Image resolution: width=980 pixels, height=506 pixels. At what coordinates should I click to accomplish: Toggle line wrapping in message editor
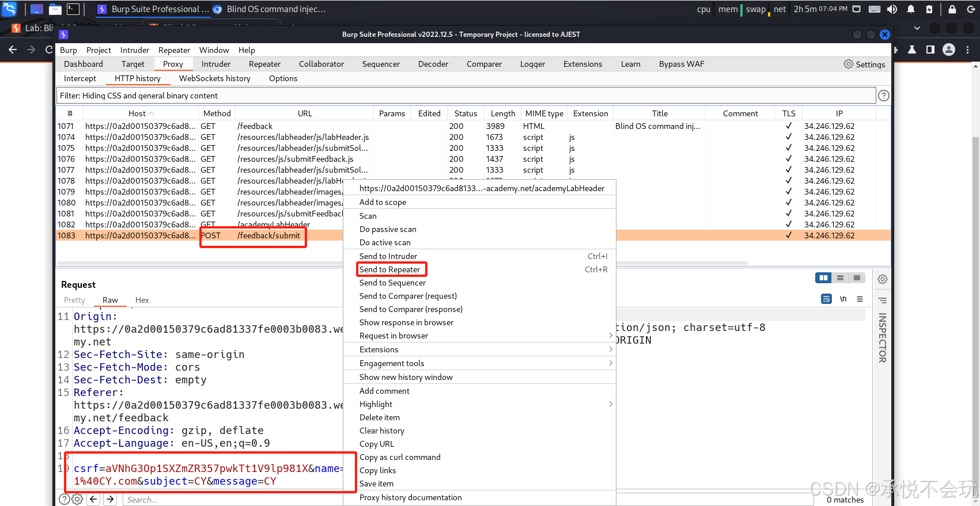[826, 299]
